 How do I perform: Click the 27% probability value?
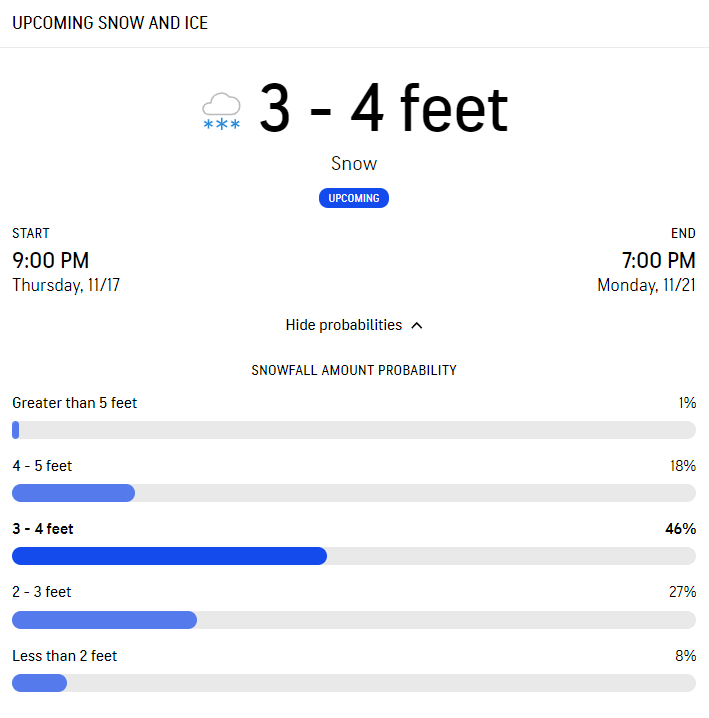pyautogui.click(x=682, y=592)
